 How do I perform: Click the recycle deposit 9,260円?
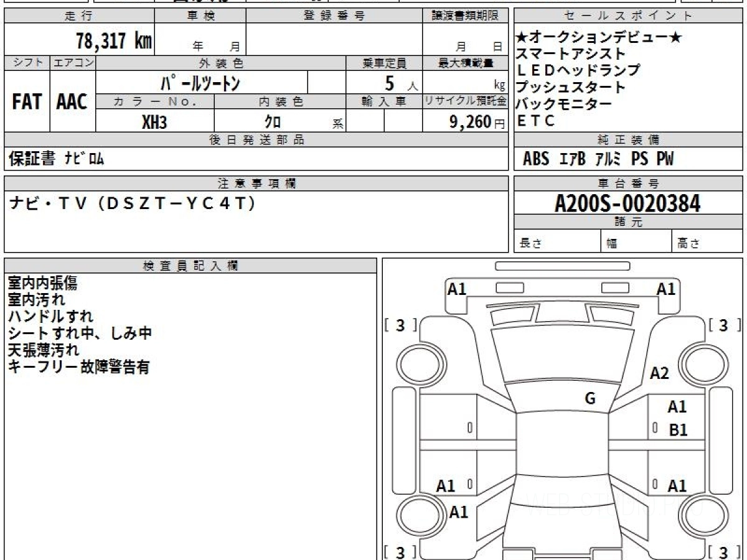pos(477,122)
